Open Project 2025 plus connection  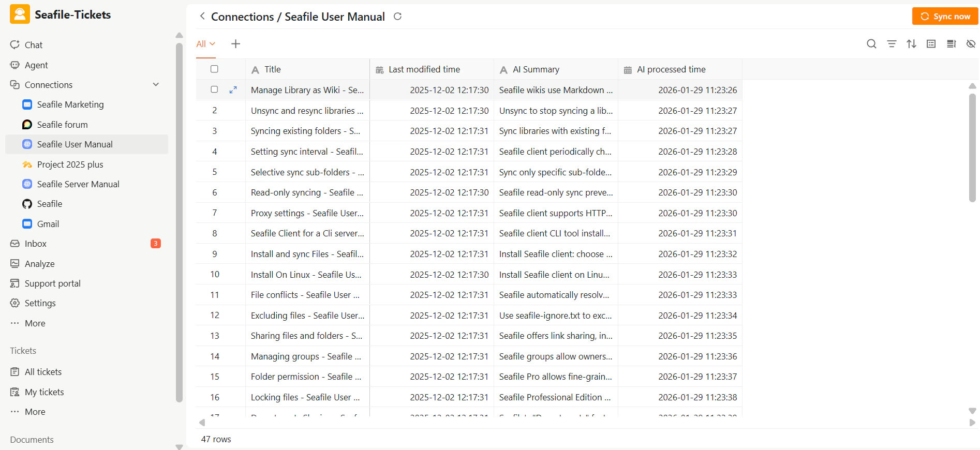[86, 164]
